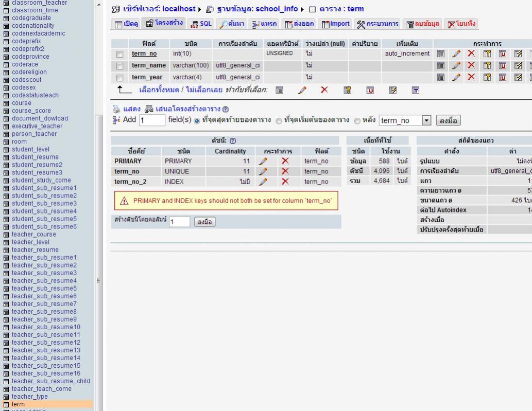Click the ลงมือ button for creating an index
The image size is (532, 411).
coord(204,222)
